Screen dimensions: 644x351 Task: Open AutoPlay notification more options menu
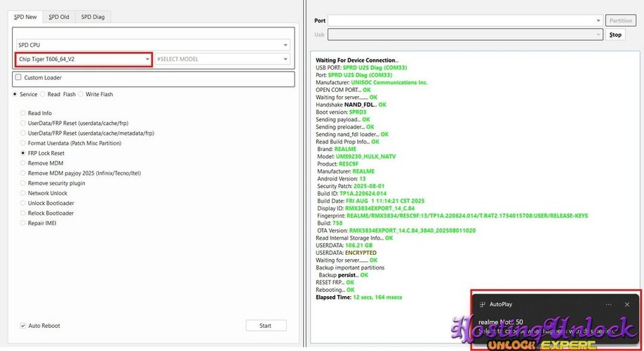[608, 305]
